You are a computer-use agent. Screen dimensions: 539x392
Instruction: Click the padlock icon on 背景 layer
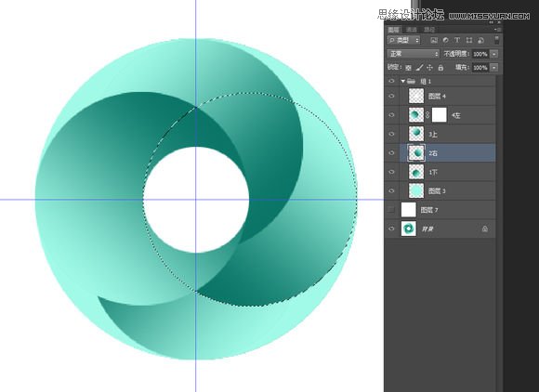(485, 229)
